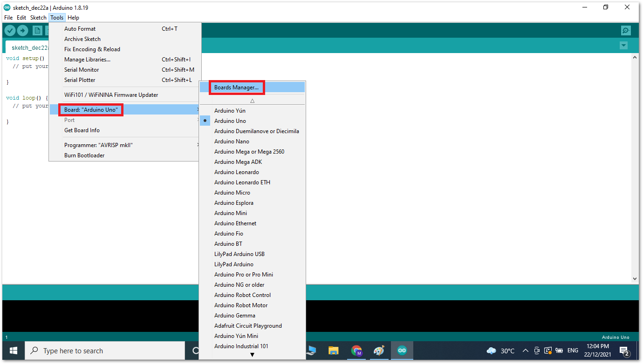Click the New sketch file icon
The image size is (643, 364).
(x=37, y=31)
